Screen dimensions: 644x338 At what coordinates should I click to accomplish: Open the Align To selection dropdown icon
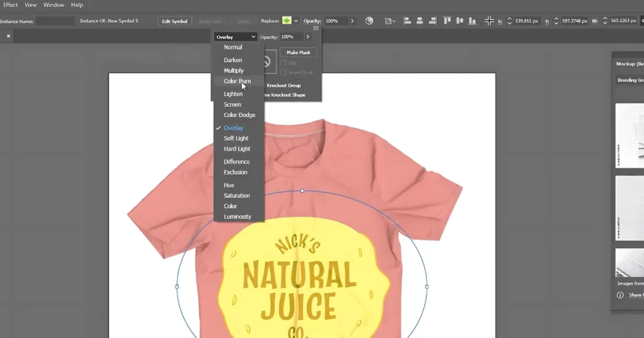[x=390, y=21]
